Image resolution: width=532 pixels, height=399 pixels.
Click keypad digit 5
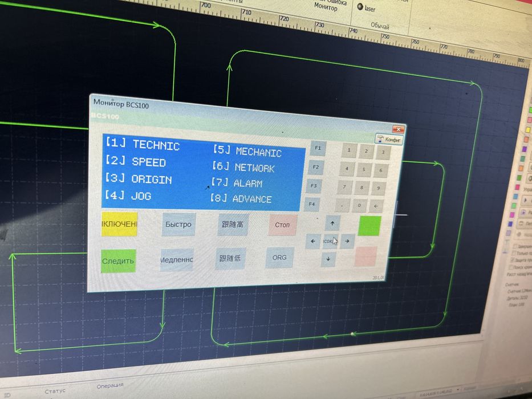[364, 170]
